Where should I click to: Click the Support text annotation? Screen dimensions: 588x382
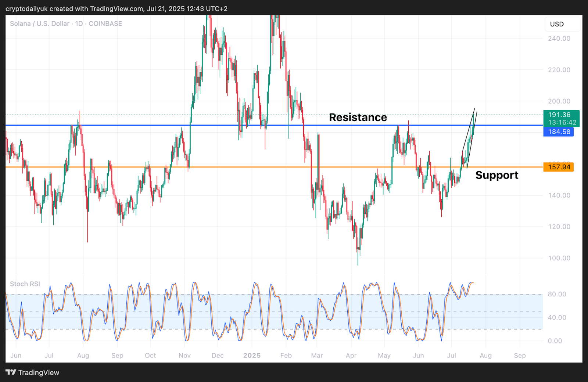pyautogui.click(x=496, y=175)
